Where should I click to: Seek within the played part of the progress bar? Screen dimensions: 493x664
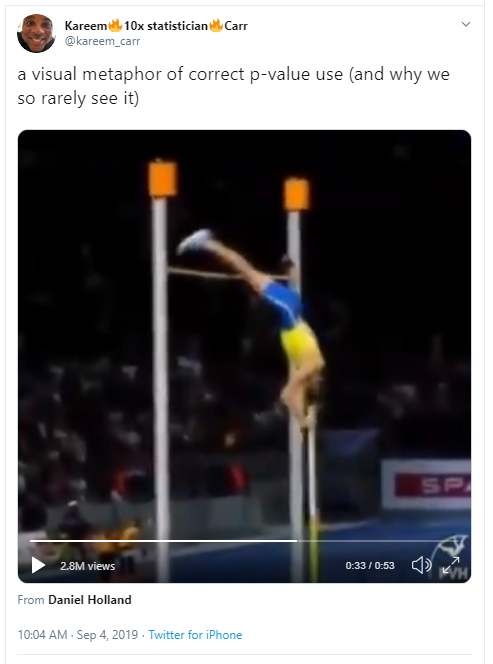(x=163, y=541)
